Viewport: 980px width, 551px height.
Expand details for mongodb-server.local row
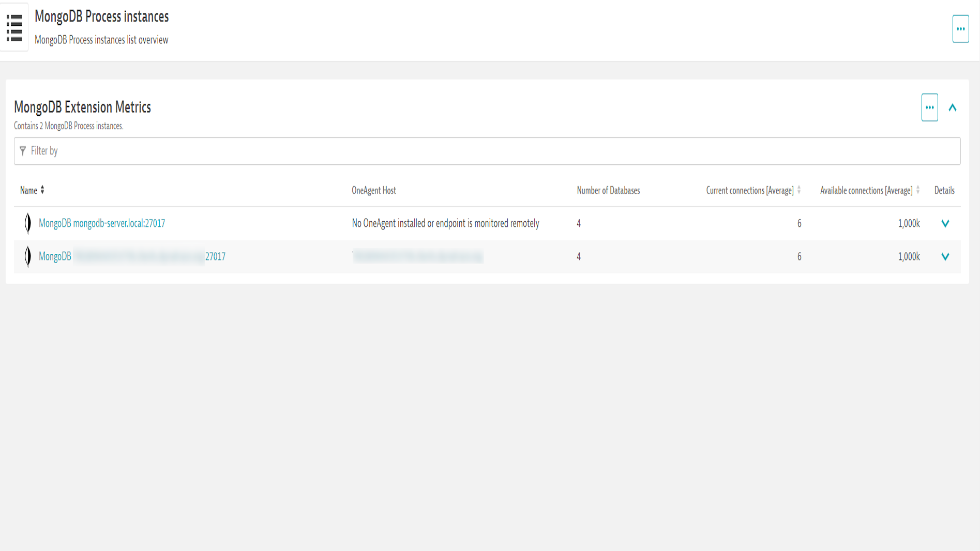[x=945, y=223]
